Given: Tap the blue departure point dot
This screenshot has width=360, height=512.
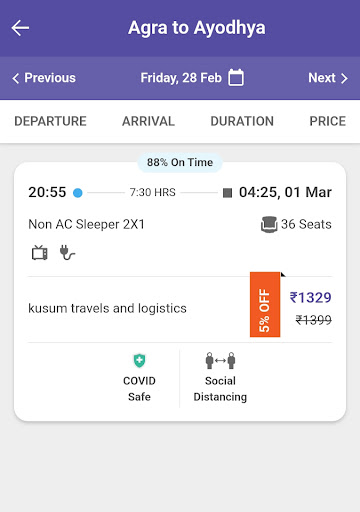Looking at the screenshot, I should (x=78, y=193).
